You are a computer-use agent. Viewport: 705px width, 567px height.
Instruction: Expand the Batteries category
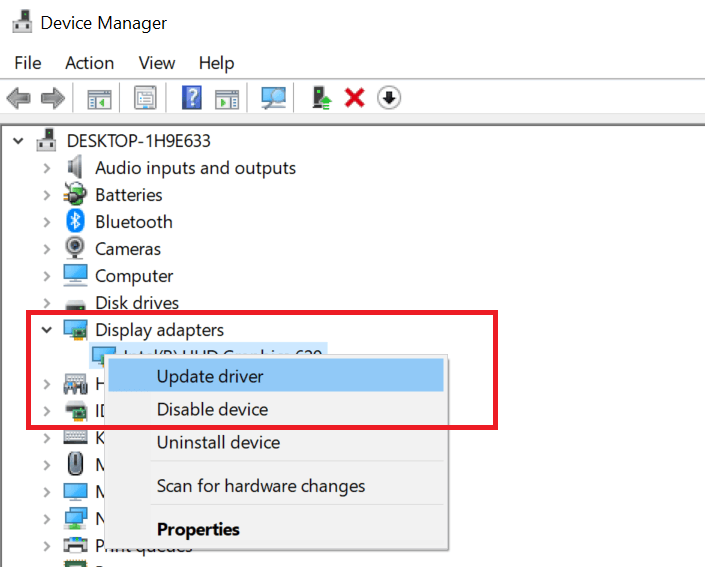click(x=47, y=195)
